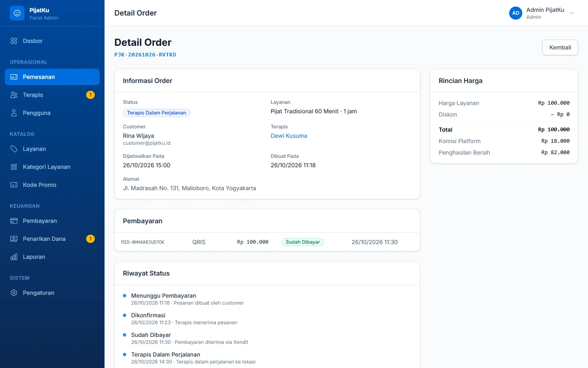Screen dimensions: 588x368
Task: Click the Kode Promo ticket icon
Action: pos(14,185)
